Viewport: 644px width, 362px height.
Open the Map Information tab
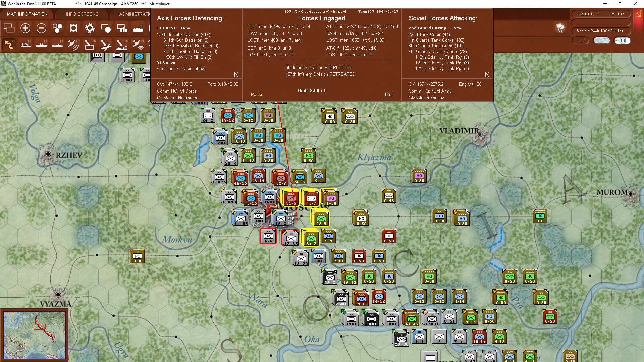pyautogui.click(x=27, y=14)
